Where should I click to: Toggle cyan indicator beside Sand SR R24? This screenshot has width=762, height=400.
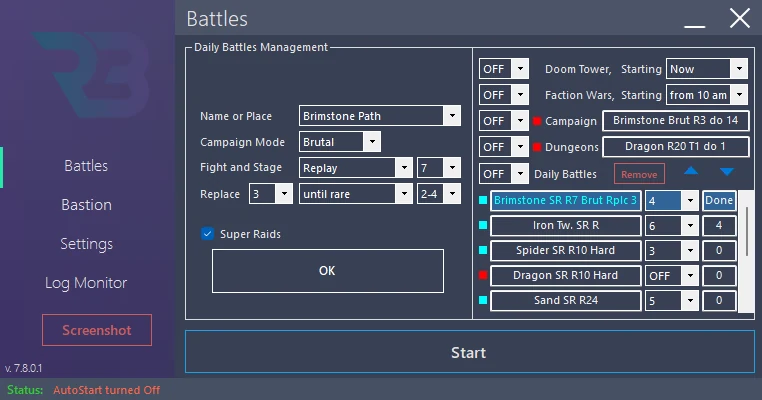pyautogui.click(x=483, y=300)
